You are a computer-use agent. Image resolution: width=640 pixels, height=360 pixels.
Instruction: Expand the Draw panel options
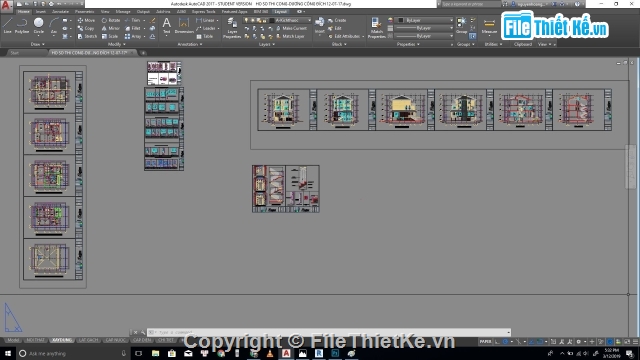click(x=38, y=44)
